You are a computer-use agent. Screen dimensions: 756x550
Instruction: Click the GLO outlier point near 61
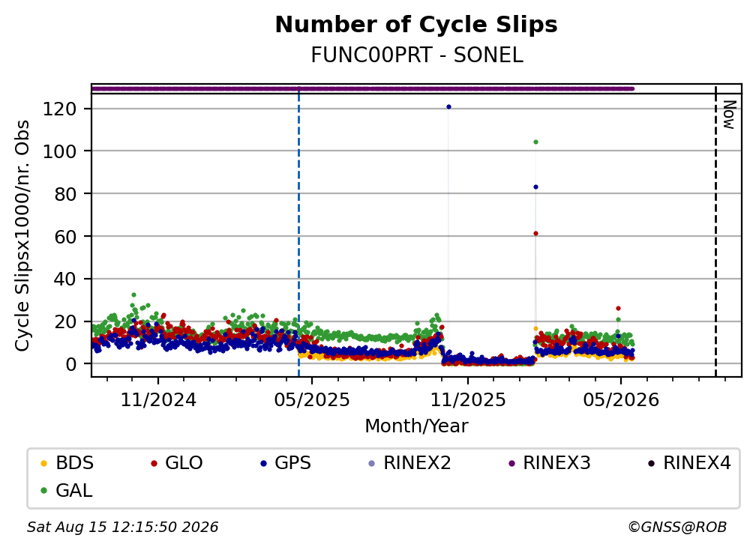(535, 234)
